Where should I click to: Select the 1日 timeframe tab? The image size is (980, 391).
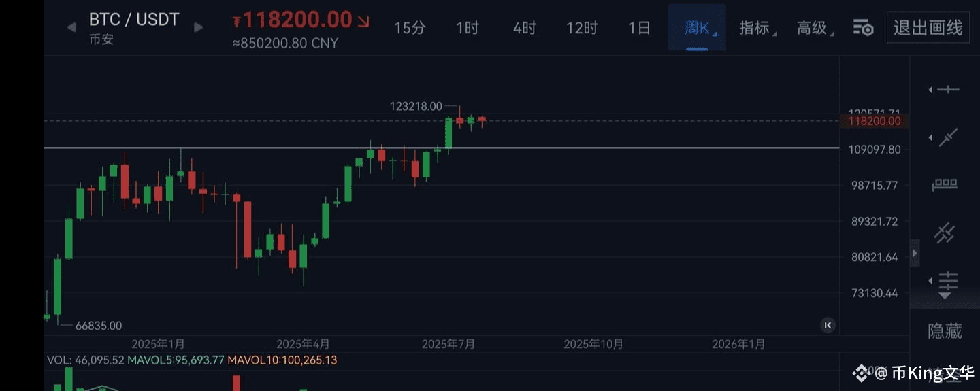coord(639,28)
